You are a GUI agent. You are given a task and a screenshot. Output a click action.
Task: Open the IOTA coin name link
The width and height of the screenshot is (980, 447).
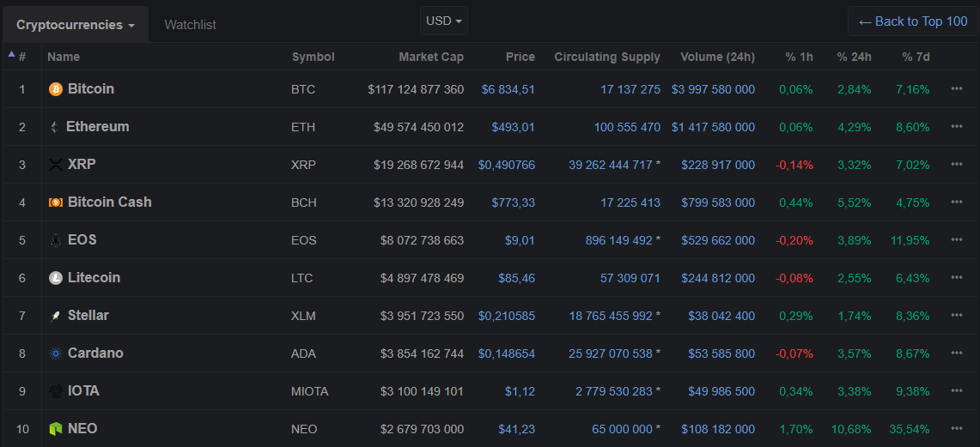point(83,391)
